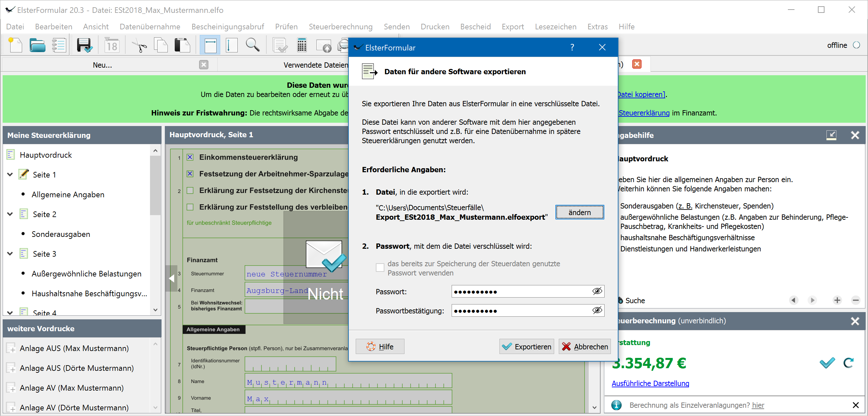Click the refresh icon beside tax amount

pos(848,363)
